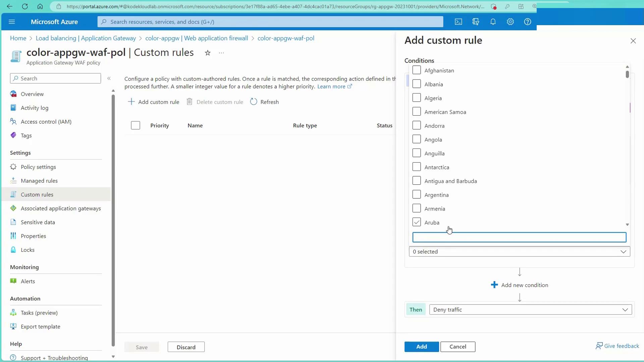Click Add new condition
This screenshot has height=362, width=644.
tap(520, 285)
